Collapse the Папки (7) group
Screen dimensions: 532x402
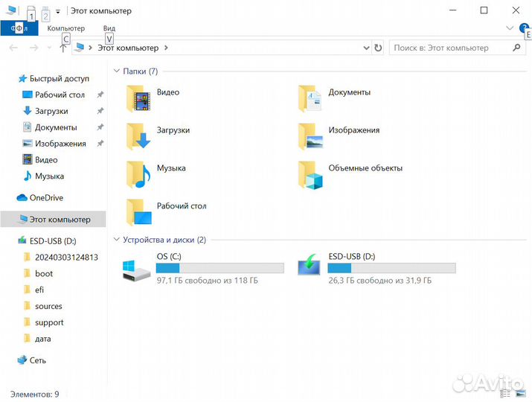pos(116,71)
